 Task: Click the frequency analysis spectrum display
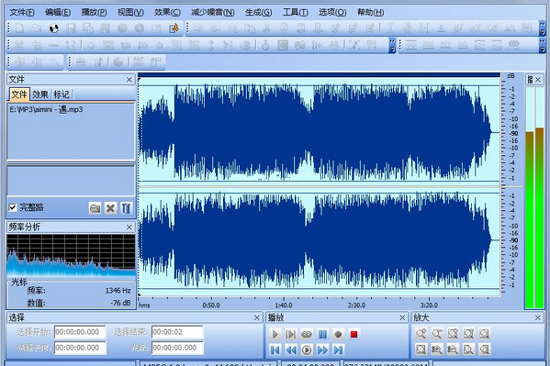(71, 255)
